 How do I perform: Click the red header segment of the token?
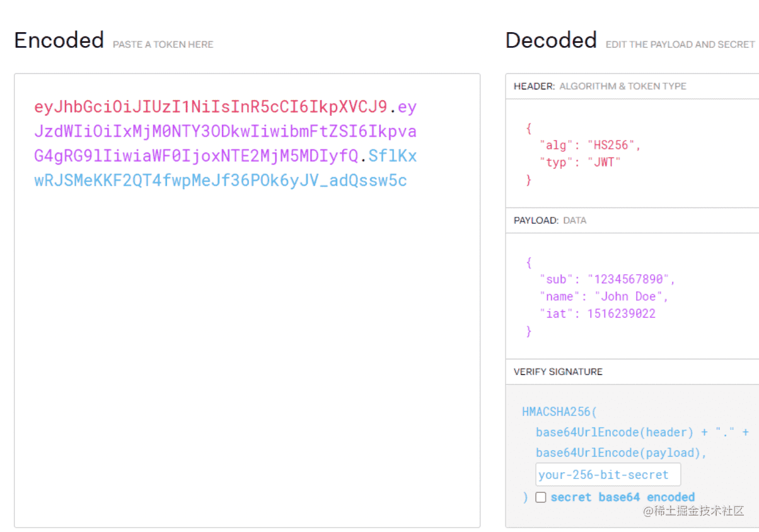(211, 107)
